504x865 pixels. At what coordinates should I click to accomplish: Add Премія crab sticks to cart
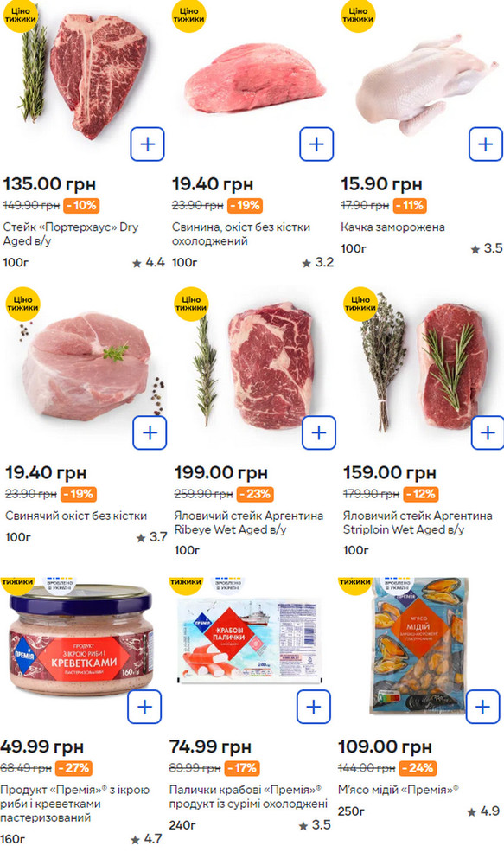pos(314,707)
